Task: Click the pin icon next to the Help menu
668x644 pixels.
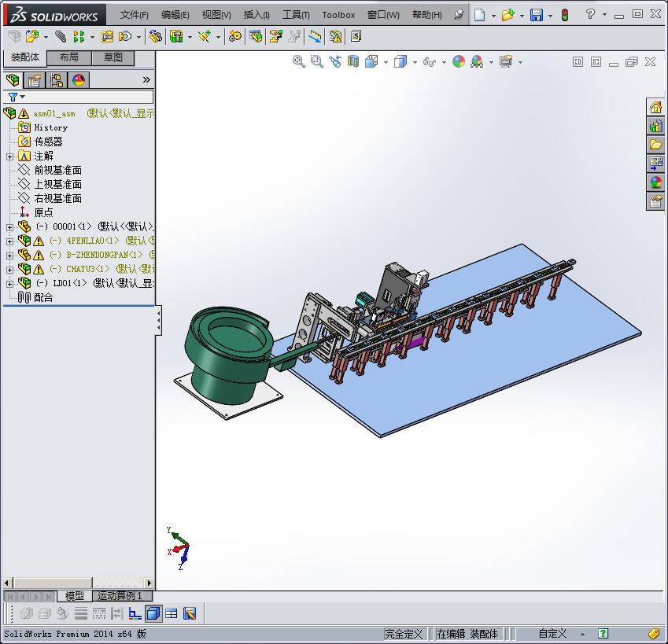Action: [x=459, y=15]
